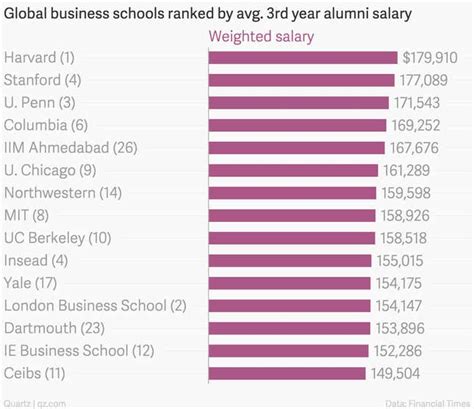Select the Northwestern salary bar
Image resolution: width=474 pixels, height=409 pixels.
[292, 193]
